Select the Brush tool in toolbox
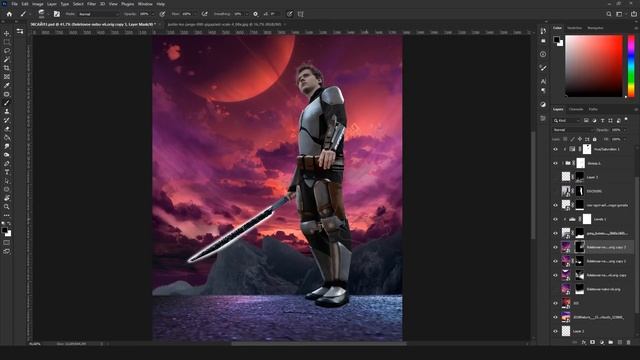The image size is (640, 360). [x=7, y=102]
